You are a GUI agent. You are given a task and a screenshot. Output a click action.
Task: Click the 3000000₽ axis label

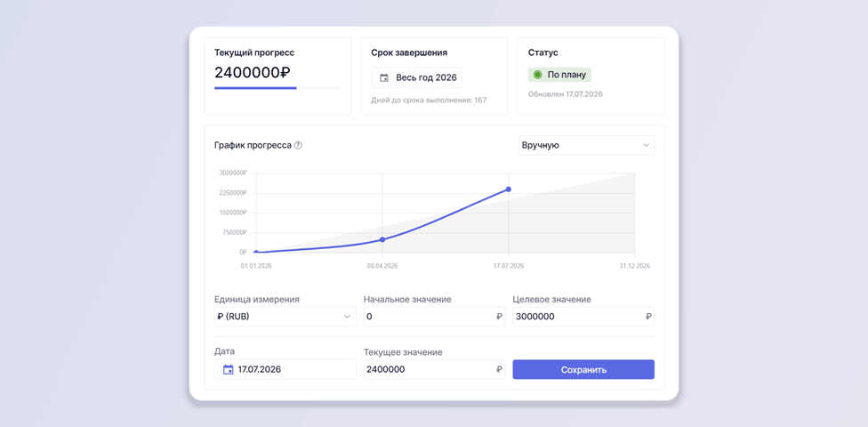click(x=232, y=173)
